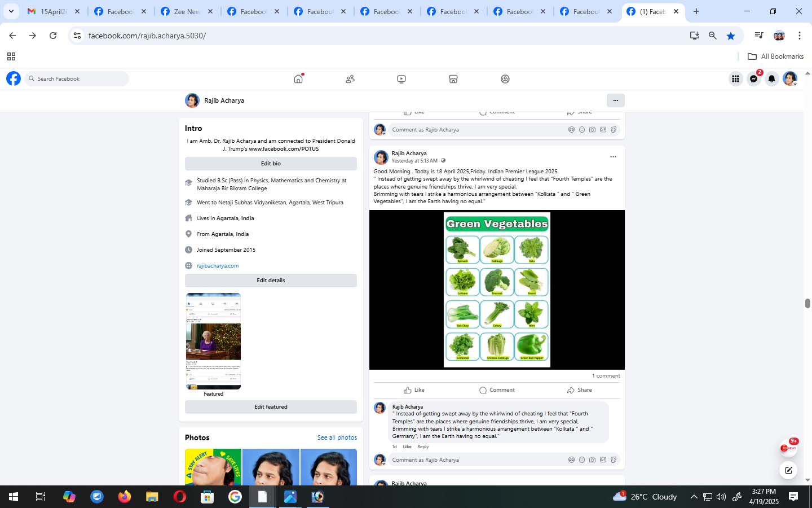812x508 pixels.
Task: Open the 1 comment count
Action: point(606,376)
